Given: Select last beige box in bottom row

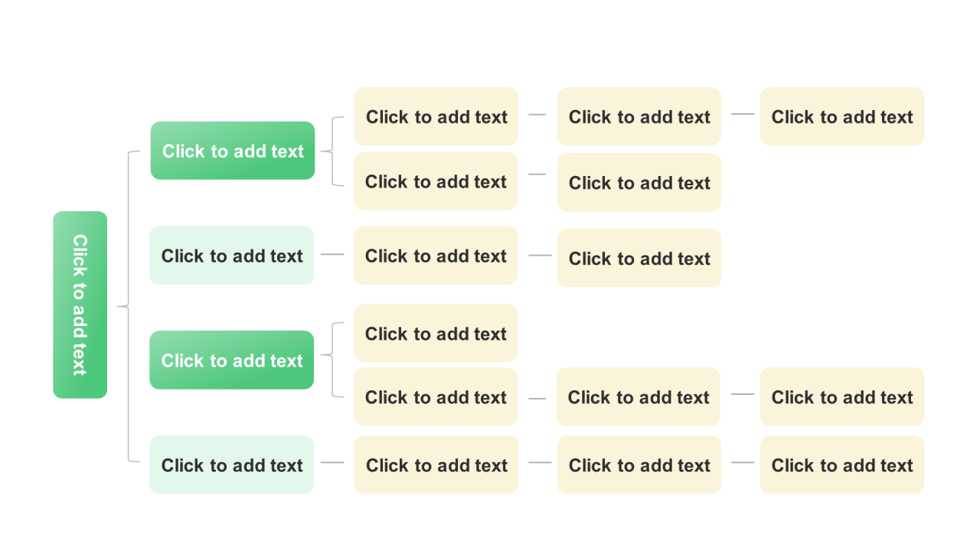Looking at the screenshot, I should (x=842, y=465).
